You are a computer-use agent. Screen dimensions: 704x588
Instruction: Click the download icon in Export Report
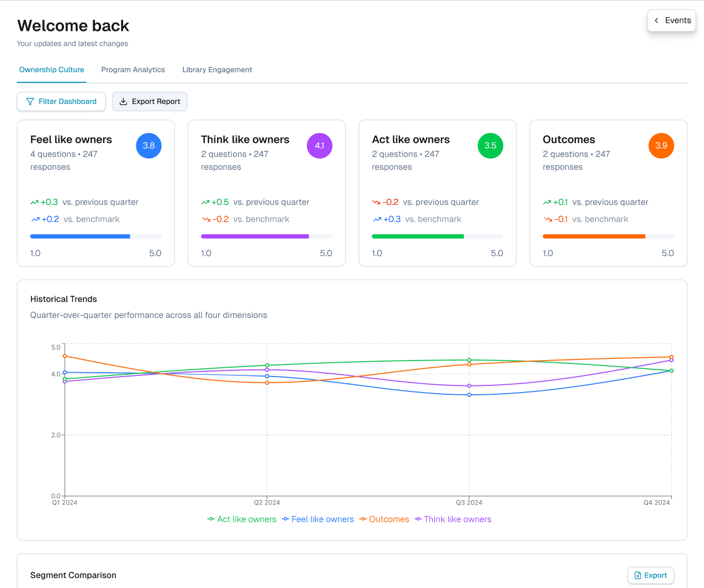[124, 102]
